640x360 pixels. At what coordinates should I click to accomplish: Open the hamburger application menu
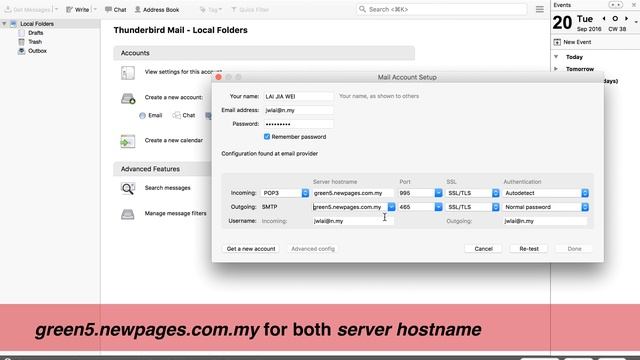tap(540, 9)
